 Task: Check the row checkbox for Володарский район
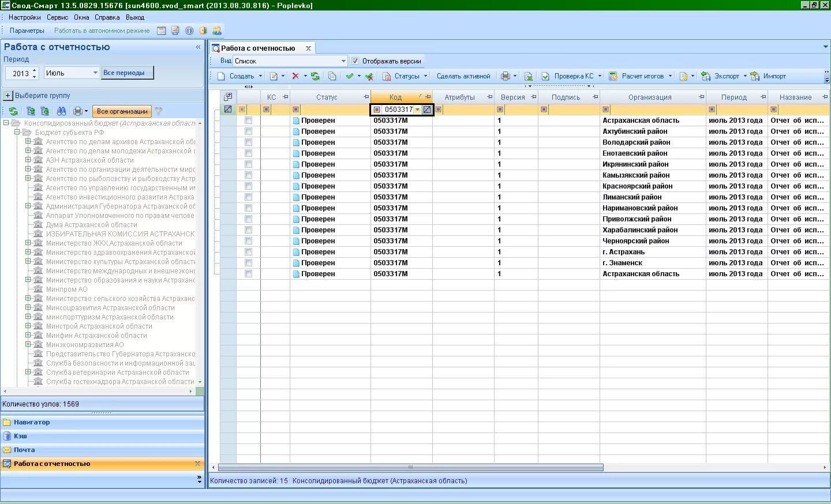click(x=248, y=142)
